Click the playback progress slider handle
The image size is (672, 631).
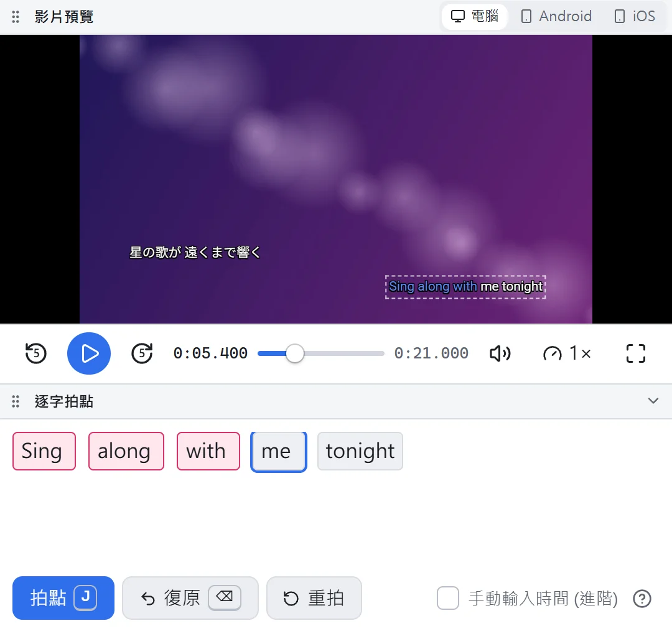(x=295, y=353)
